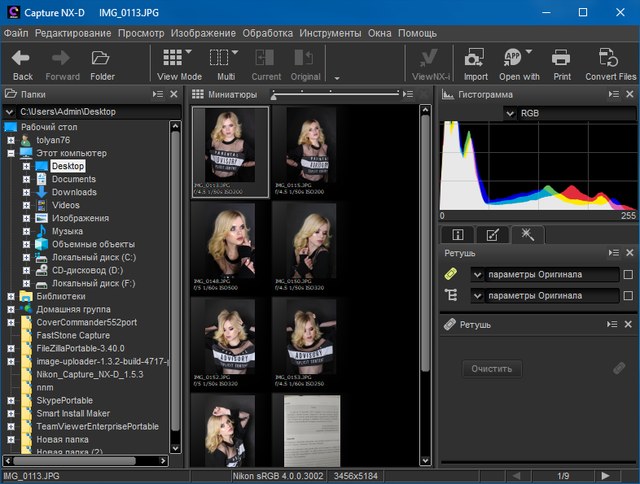Click the Folder icon in the toolbar
Viewport: 640px width, 484px height.
coord(102,59)
